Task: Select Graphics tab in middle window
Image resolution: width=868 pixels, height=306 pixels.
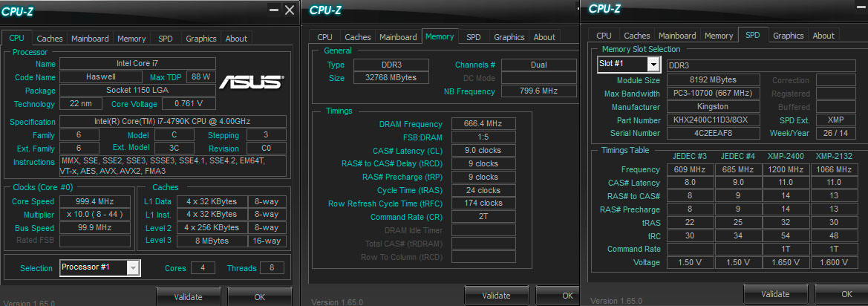Action: (509, 37)
